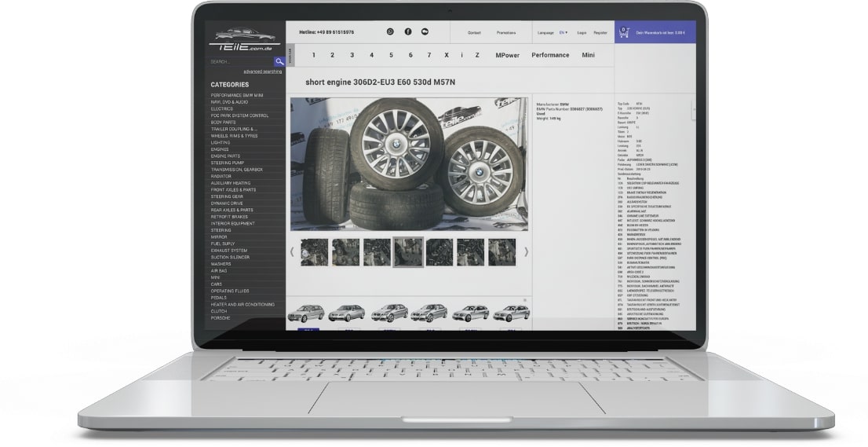Open the Transmission, Gearbox category
868x447 pixels.
pos(236,170)
